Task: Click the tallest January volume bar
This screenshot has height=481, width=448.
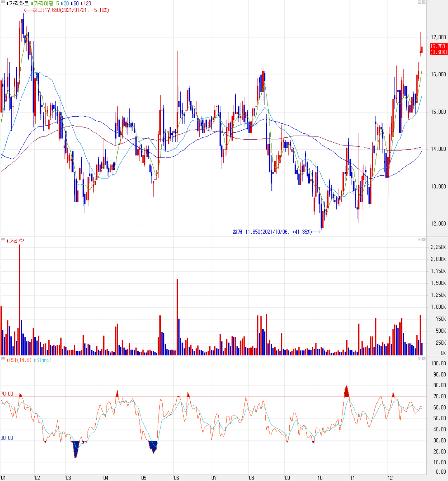Action: coord(20,300)
